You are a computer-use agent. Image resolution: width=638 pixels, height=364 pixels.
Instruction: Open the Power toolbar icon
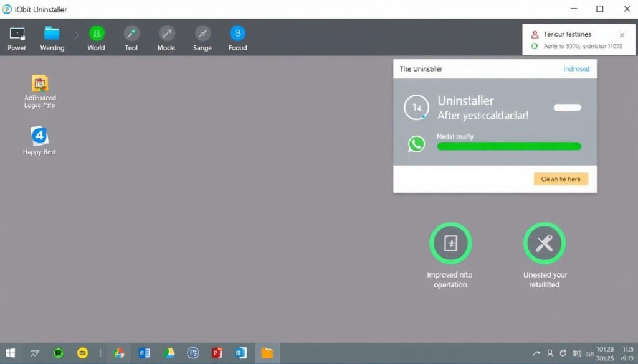pyautogui.click(x=17, y=34)
